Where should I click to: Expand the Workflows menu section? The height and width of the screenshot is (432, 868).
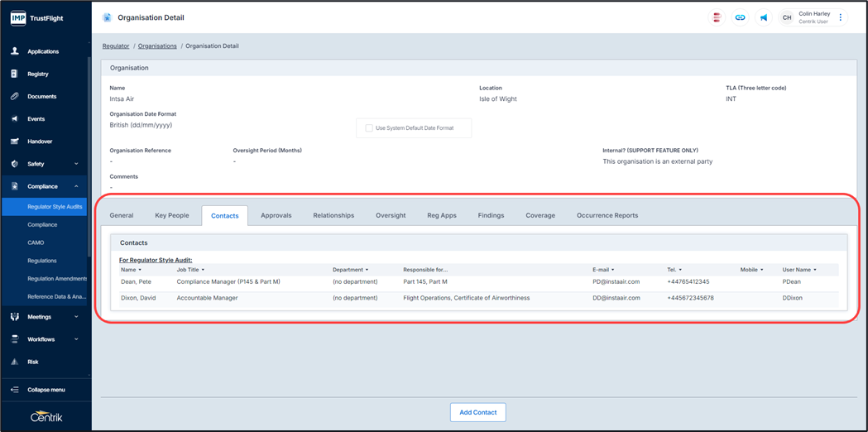point(76,339)
